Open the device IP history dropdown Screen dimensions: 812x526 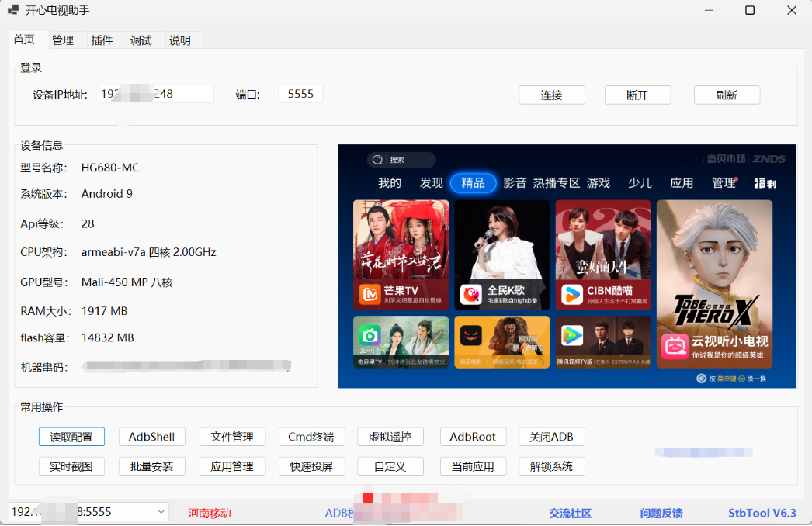[x=160, y=511]
